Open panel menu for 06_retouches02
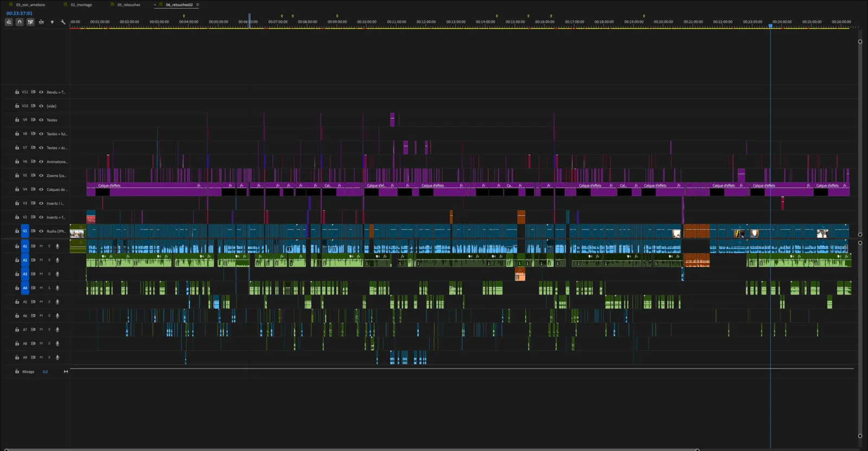 click(x=197, y=5)
